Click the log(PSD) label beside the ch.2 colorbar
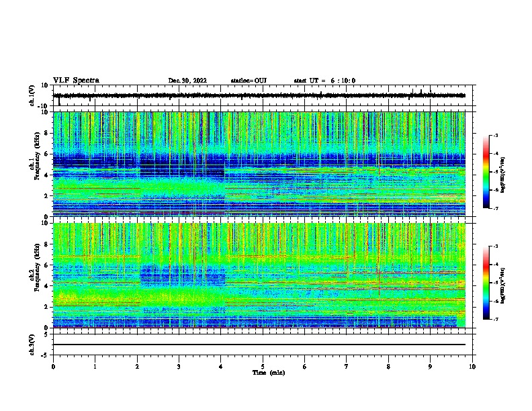The width and height of the screenshot is (532, 411). click(503, 285)
